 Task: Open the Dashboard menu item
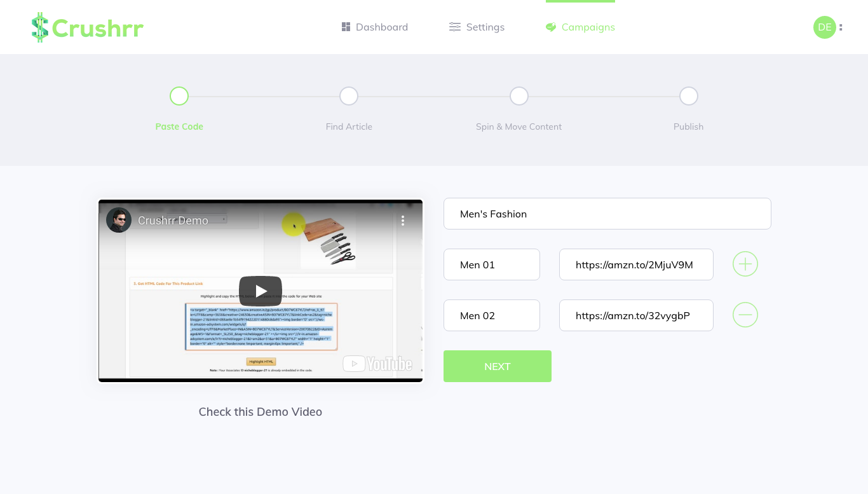point(375,27)
